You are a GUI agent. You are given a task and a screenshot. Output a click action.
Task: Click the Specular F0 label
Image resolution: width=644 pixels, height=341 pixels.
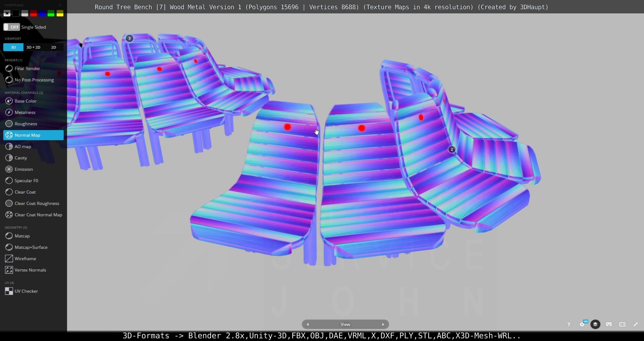[26, 181]
